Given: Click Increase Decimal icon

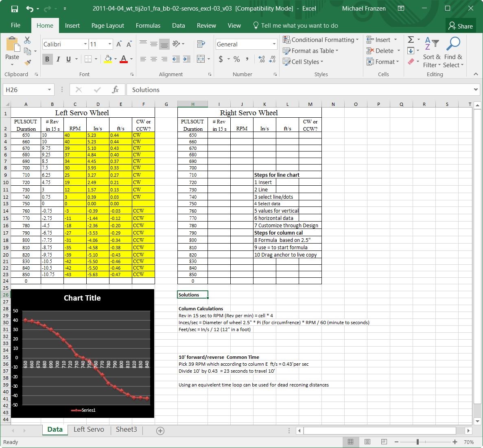Looking at the screenshot, I should coord(262,59).
